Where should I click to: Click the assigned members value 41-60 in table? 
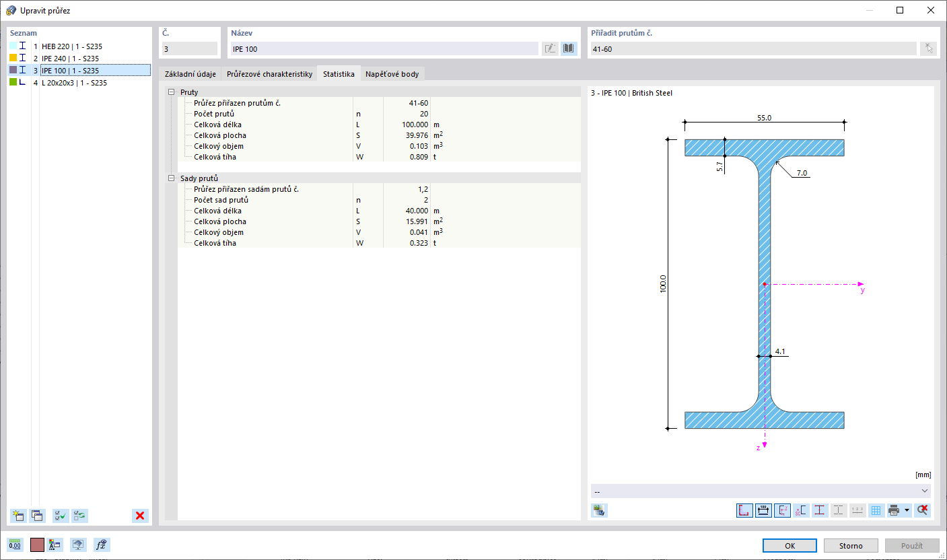coord(419,103)
